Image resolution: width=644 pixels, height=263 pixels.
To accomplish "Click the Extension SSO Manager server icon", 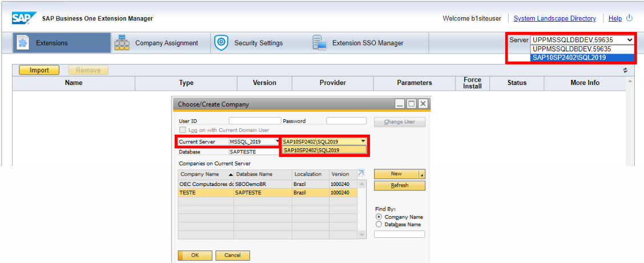I will pyautogui.click(x=319, y=43).
